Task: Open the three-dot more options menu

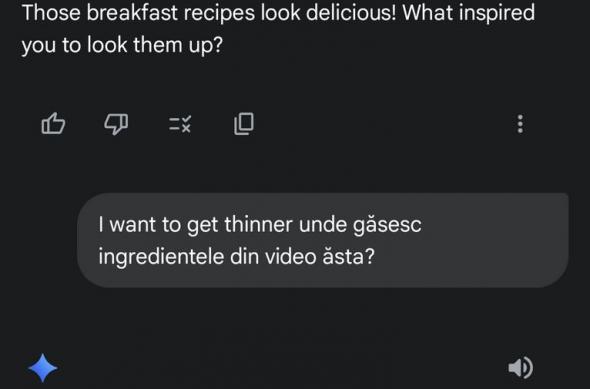Action: (x=520, y=124)
